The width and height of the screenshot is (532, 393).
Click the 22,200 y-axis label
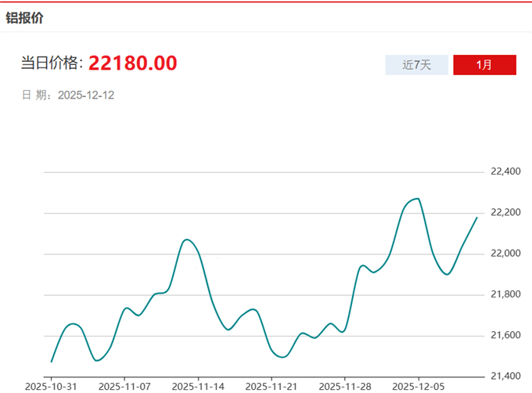tap(505, 212)
